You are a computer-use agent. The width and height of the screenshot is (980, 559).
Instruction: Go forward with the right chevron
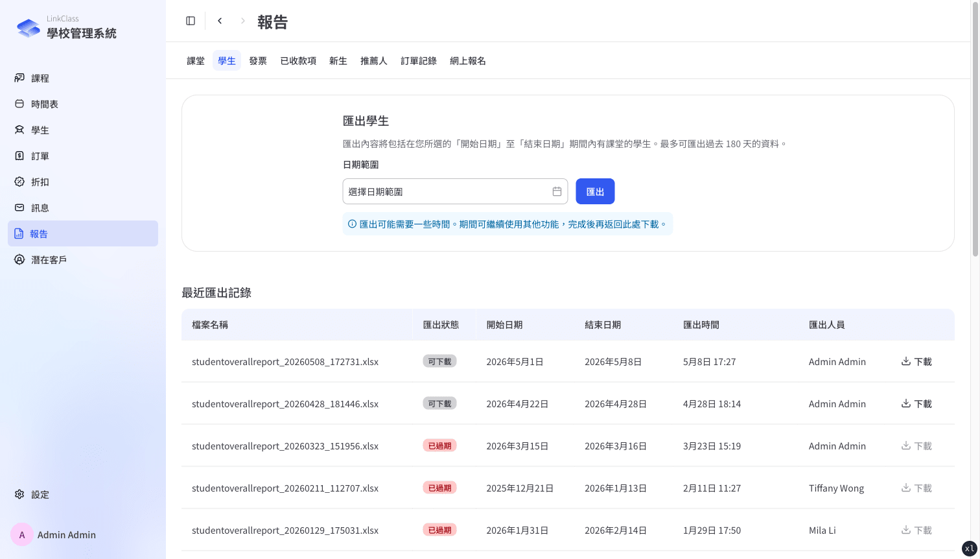[243, 21]
